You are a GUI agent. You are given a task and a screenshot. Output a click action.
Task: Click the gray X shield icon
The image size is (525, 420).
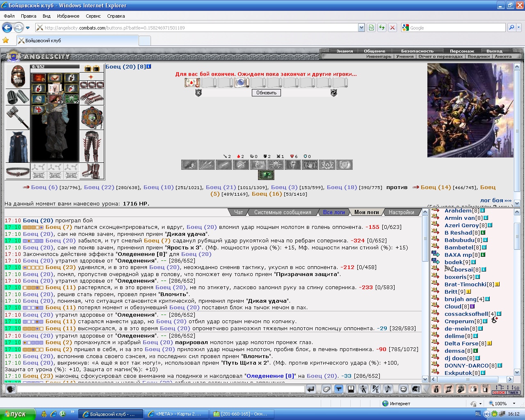pos(199,93)
